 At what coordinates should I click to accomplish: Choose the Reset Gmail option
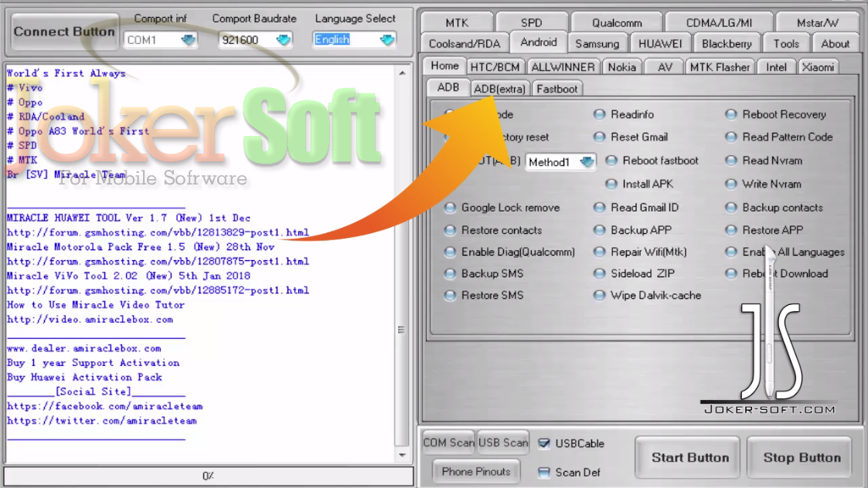tap(631, 137)
